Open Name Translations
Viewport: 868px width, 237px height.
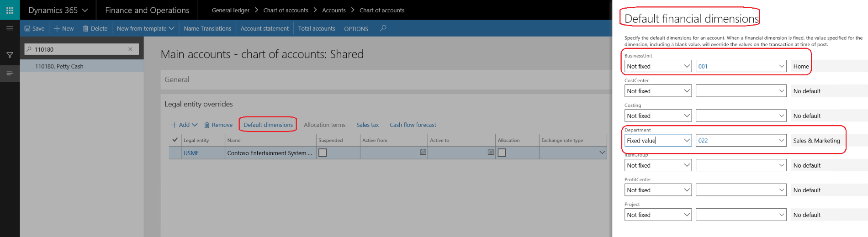click(x=207, y=28)
